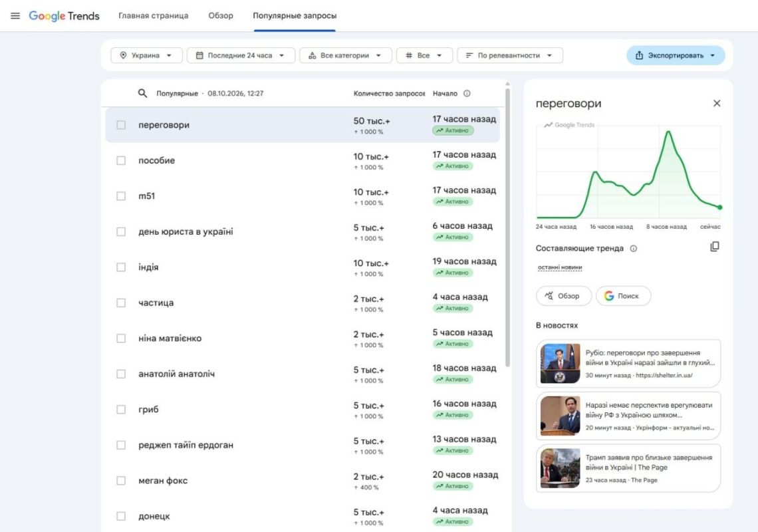Image resolution: width=758 pixels, height=532 pixels.
Task: Select the Популярные запросы tab
Action: (x=295, y=15)
